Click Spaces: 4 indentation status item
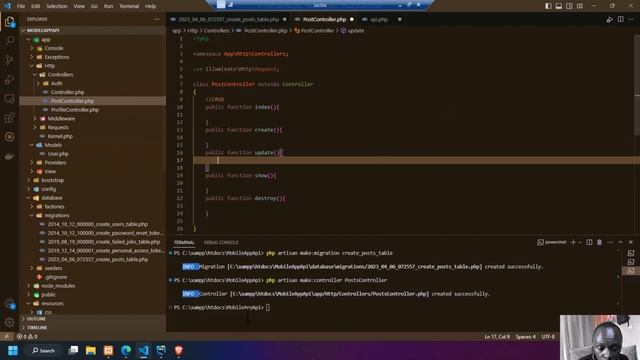 (x=525, y=337)
